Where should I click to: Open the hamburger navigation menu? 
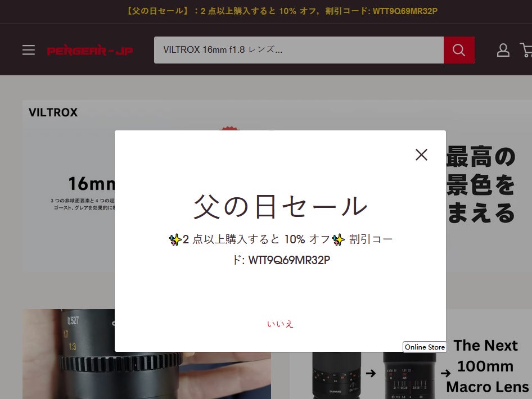[29, 50]
